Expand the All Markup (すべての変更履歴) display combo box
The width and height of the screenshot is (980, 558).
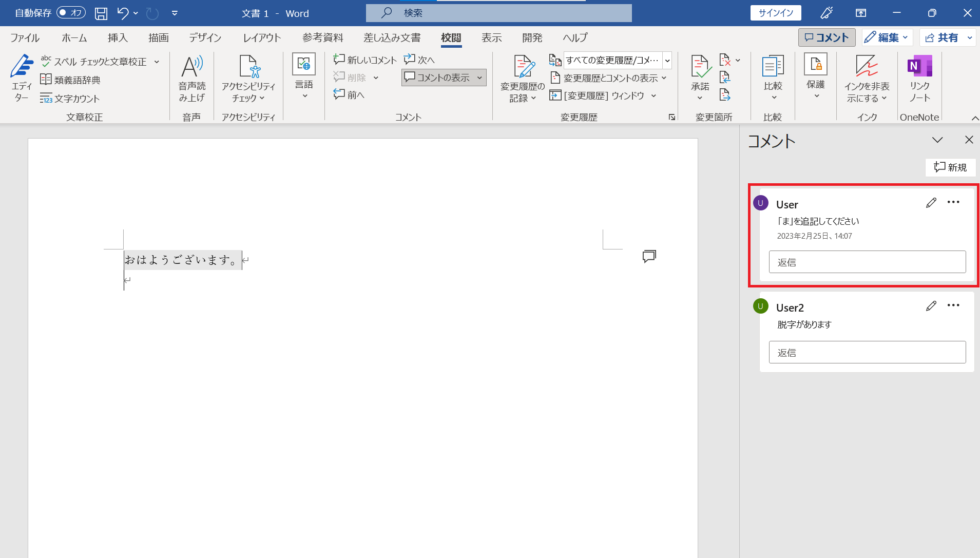[x=667, y=61]
